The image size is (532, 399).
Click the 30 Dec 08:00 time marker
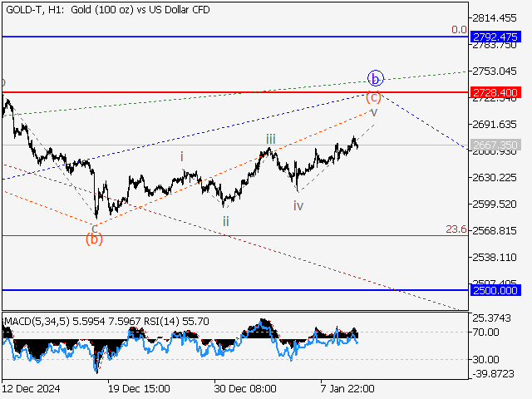pyautogui.click(x=246, y=388)
